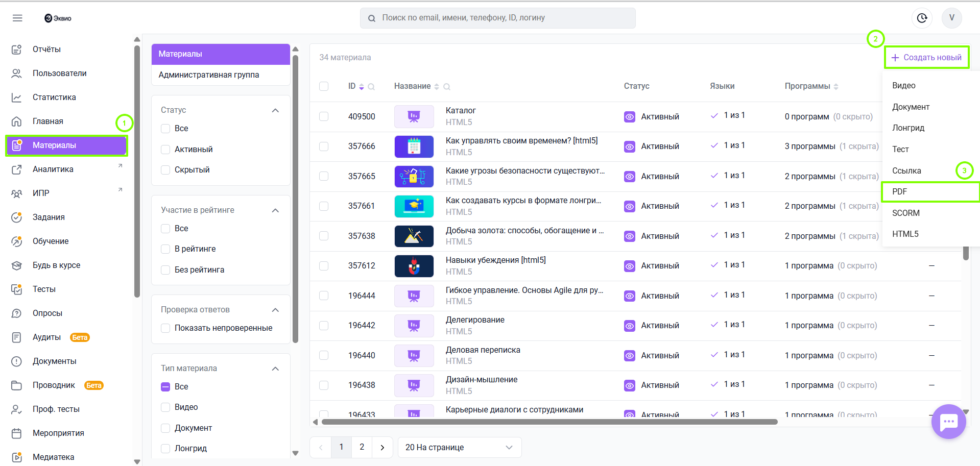Open the support chat bubble
980x466 pixels.
click(948, 422)
